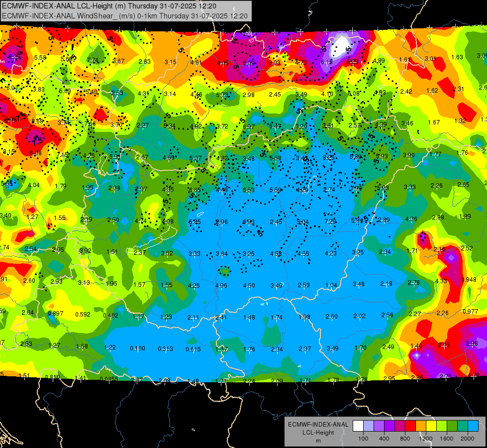This screenshot has height=448, width=487.
Task: Click the wind shear value '3.01'
Action: (x=430, y=58)
